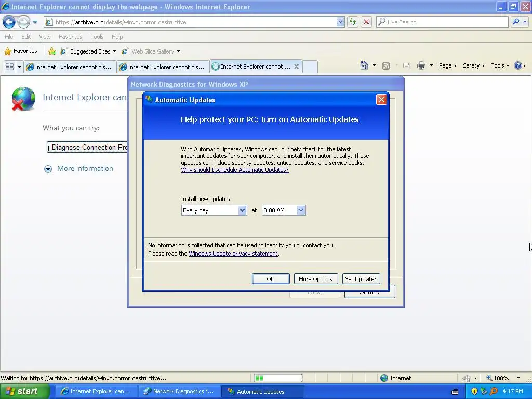
Task: Click the RSS Feeds icon
Action: (386, 66)
